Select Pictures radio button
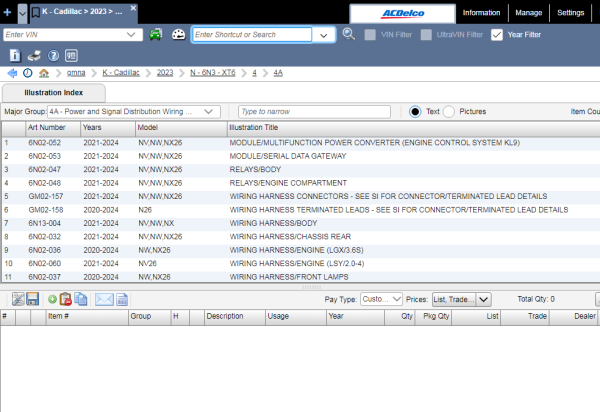600x412 pixels. coord(448,112)
